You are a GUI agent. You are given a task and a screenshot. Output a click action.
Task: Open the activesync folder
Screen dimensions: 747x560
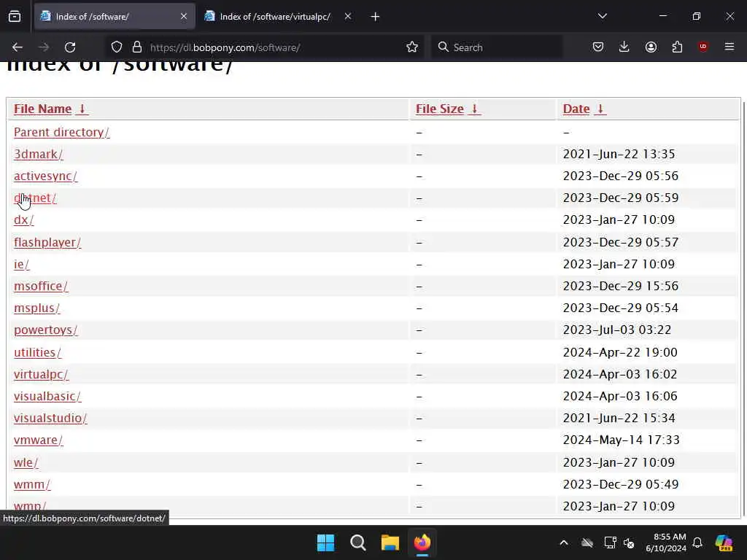click(45, 176)
